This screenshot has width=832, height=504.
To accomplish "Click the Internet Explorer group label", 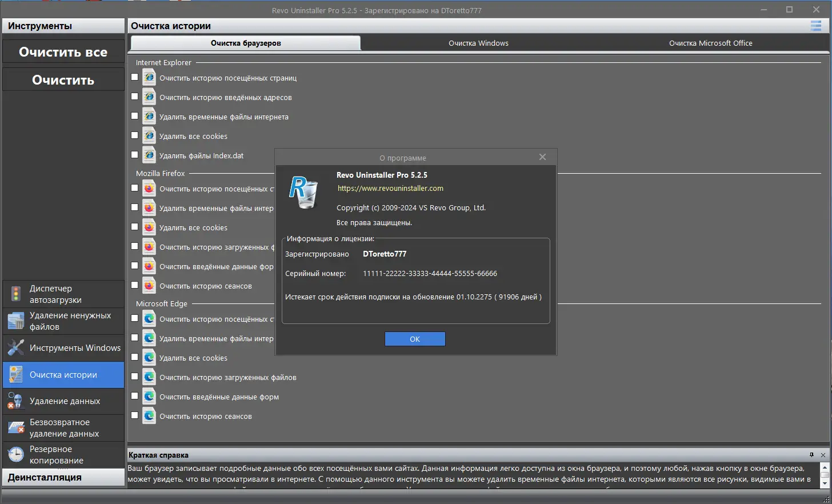I will click(x=163, y=62).
